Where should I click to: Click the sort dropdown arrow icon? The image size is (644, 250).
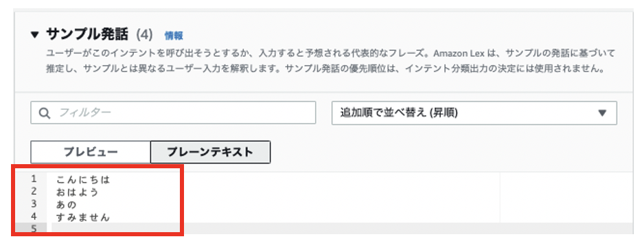tap(602, 113)
